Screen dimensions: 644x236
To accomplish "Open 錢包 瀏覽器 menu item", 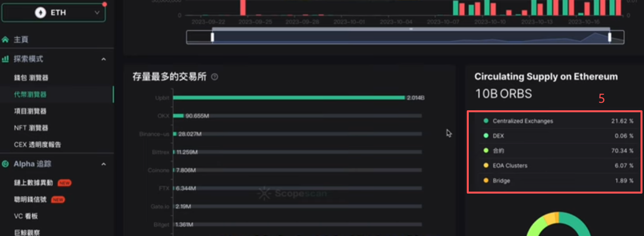I will pos(31,78).
